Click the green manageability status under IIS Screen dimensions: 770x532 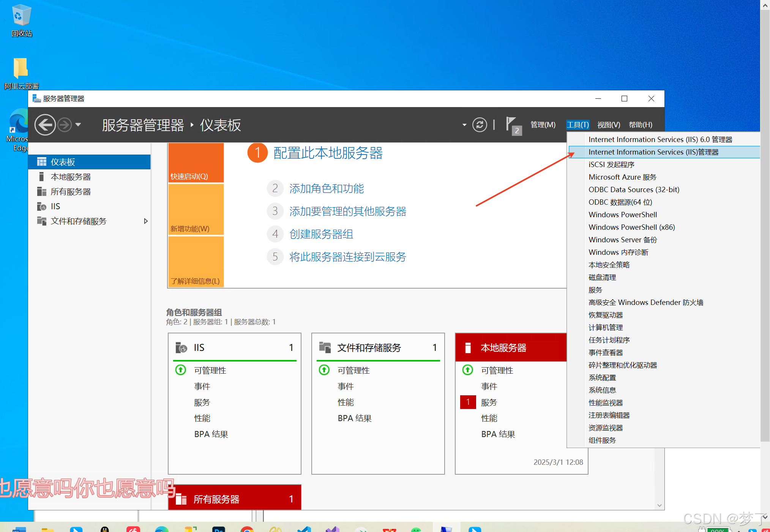(181, 370)
